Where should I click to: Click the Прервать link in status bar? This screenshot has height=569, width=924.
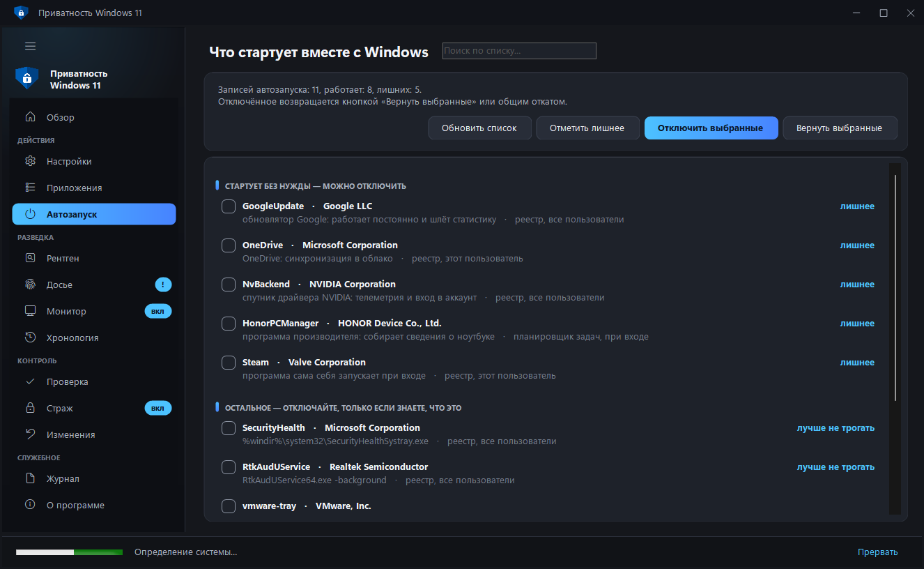tap(877, 552)
